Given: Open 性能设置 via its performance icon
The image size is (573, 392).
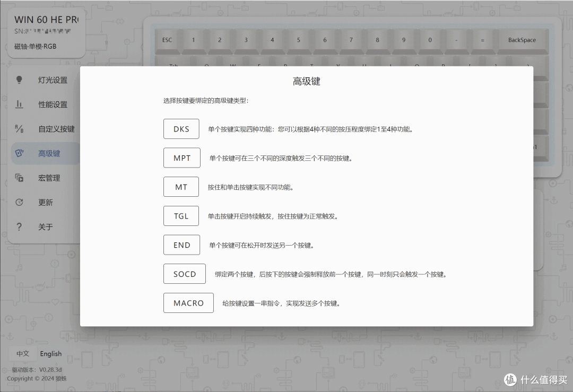Looking at the screenshot, I should [19, 104].
